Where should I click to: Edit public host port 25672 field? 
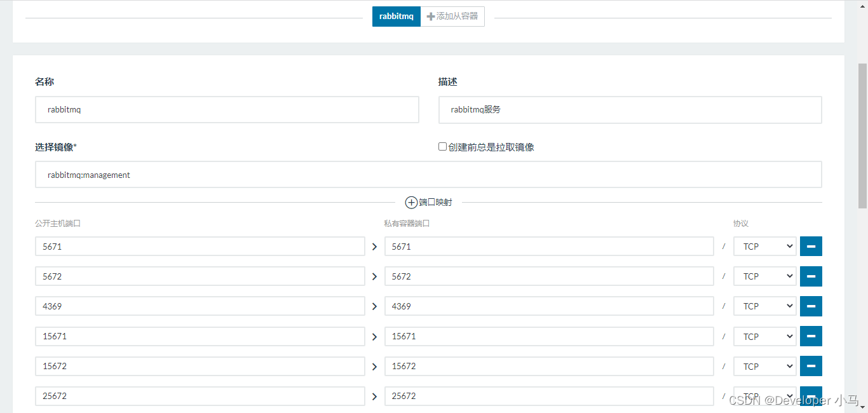[x=200, y=396]
